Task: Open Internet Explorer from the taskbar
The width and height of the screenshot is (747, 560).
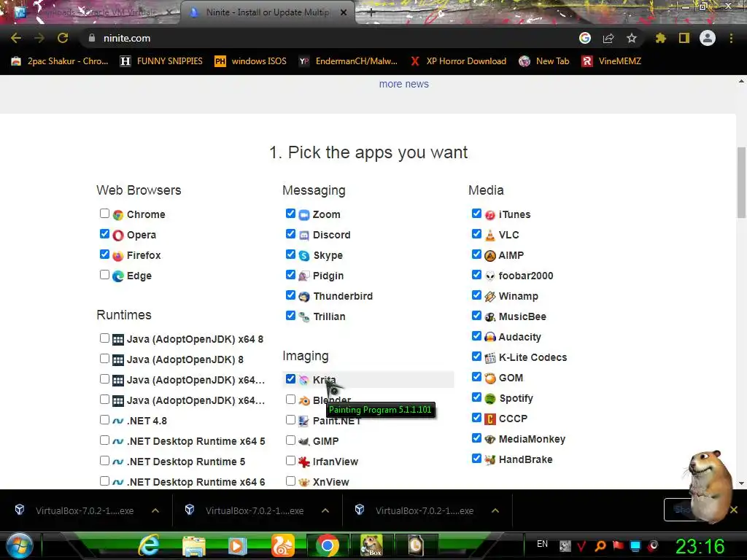Action: 149,545
